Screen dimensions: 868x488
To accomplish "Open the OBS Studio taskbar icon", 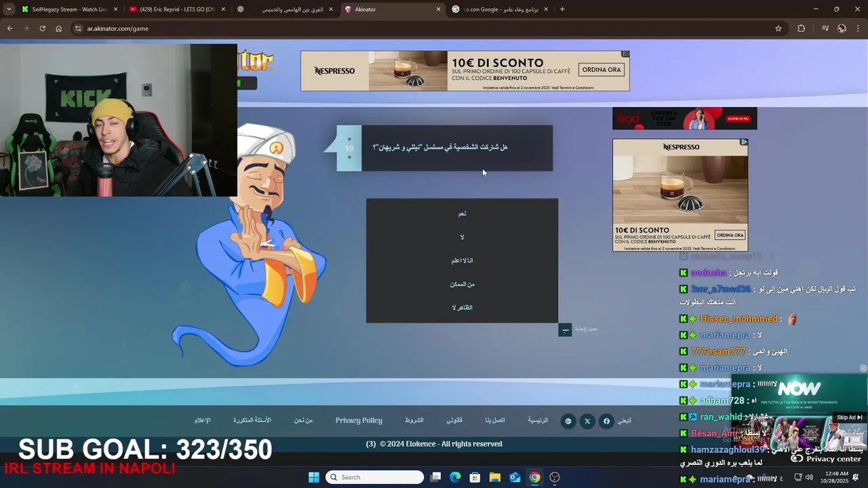I will pos(555,477).
